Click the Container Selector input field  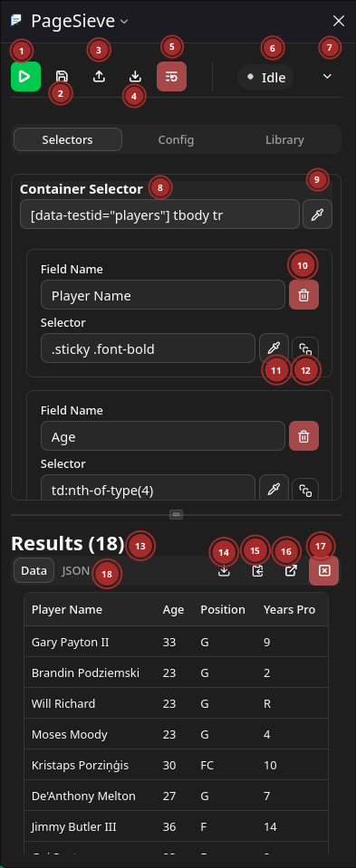pyautogui.click(x=159, y=215)
